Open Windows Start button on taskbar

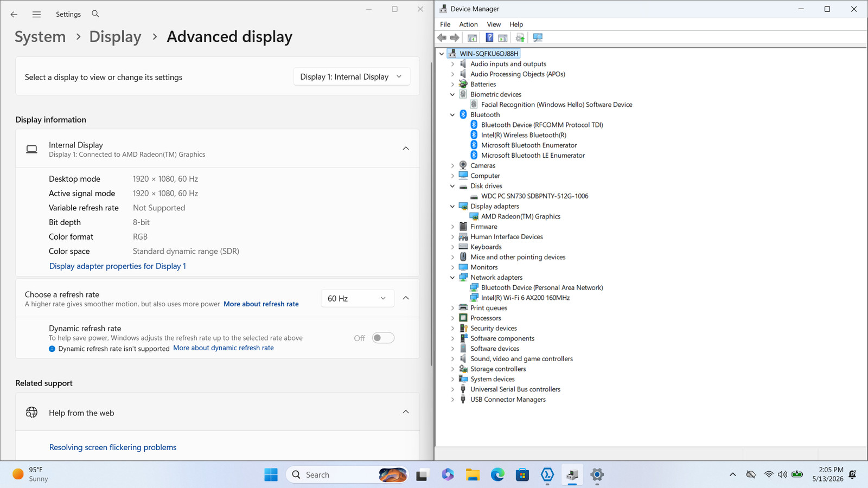[271, 475]
